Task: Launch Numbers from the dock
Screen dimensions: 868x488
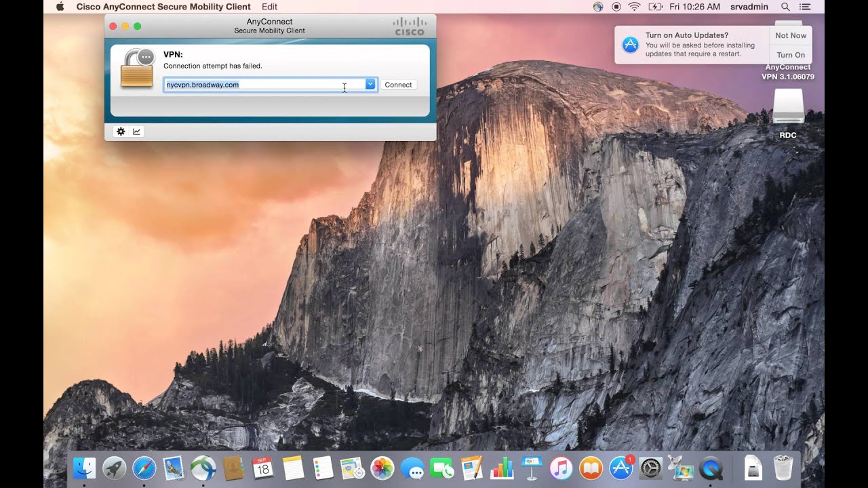Action: 501,468
